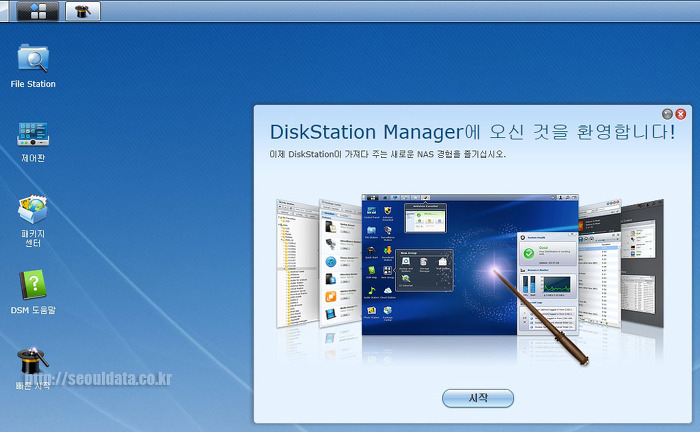The height and width of the screenshot is (432, 700).
Task: Minimize the welcome dialog with gray button
Action: (667, 114)
